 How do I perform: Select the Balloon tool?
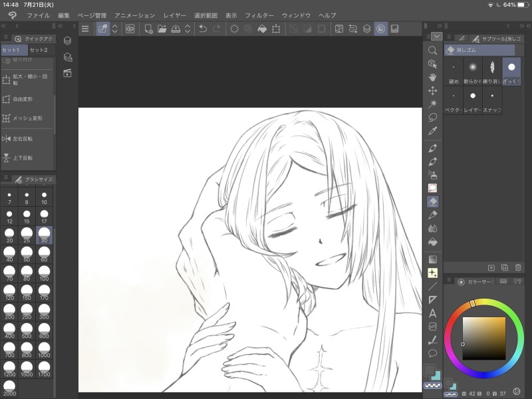click(433, 353)
